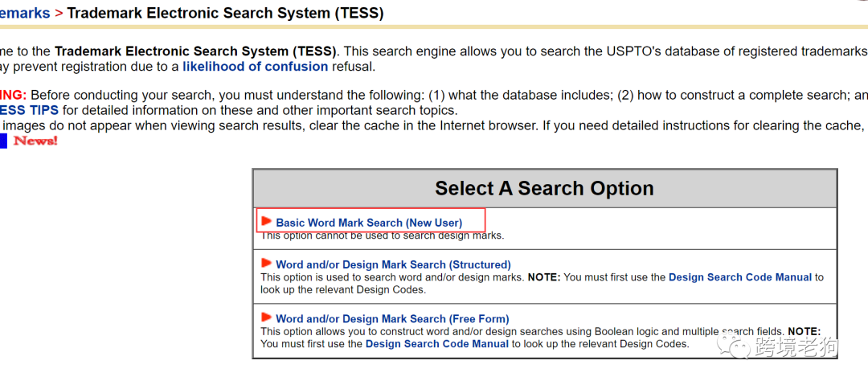The image size is (868, 385).
Task: Click the red arrow next to the Free Form search option
Action: [x=266, y=317]
